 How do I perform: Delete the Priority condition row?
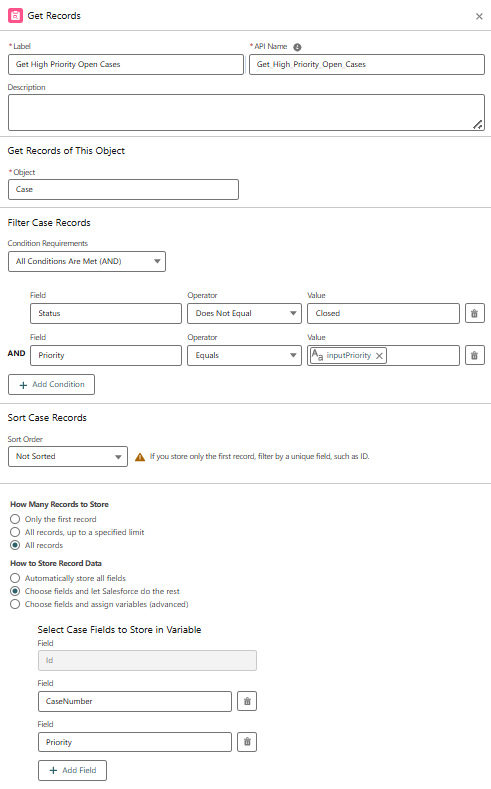[474, 355]
